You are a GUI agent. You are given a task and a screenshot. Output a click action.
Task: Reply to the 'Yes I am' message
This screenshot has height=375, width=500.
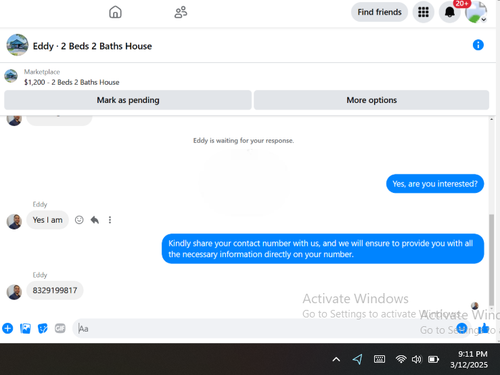pos(95,220)
